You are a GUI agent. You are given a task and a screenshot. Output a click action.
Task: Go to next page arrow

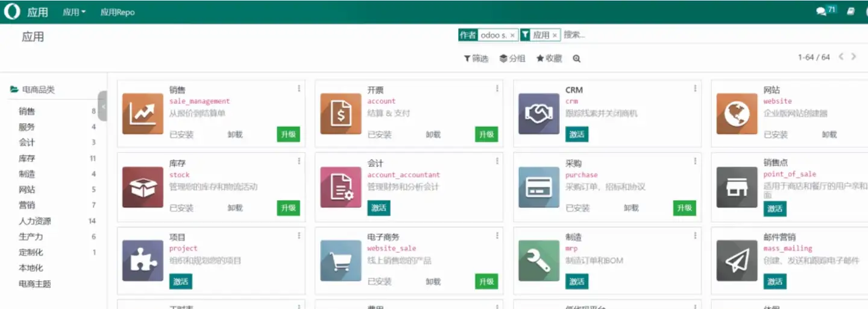(x=854, y=57)
